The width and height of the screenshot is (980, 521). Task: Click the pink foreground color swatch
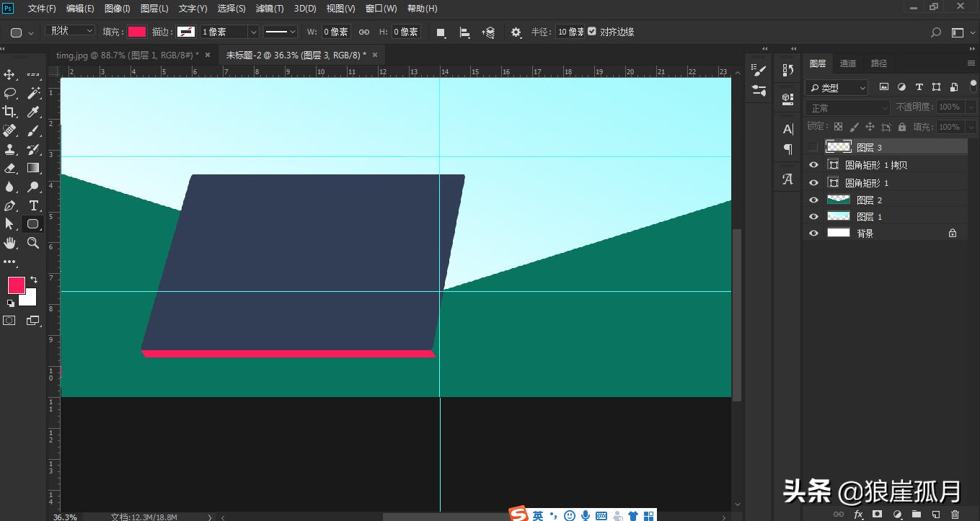click(x=15, y=286)
